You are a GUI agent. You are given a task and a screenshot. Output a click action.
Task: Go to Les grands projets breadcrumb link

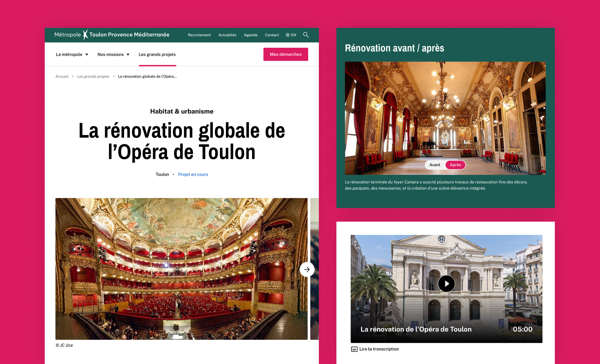pyautogui.click(x=93, y=77)
